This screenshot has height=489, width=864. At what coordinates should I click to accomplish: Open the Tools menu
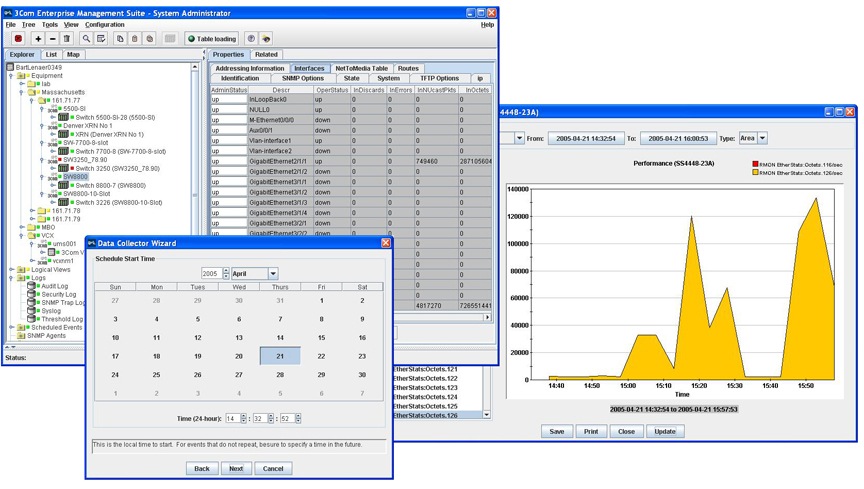point(50,25)
